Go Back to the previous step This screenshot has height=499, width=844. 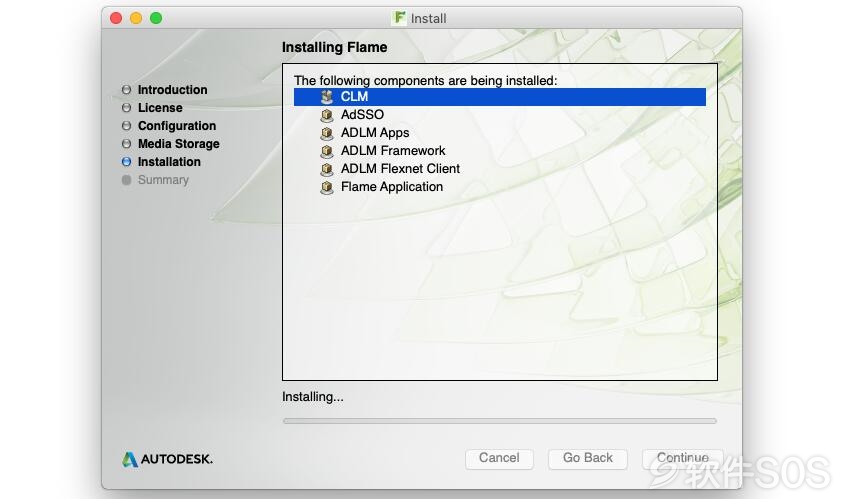[588, 459]
